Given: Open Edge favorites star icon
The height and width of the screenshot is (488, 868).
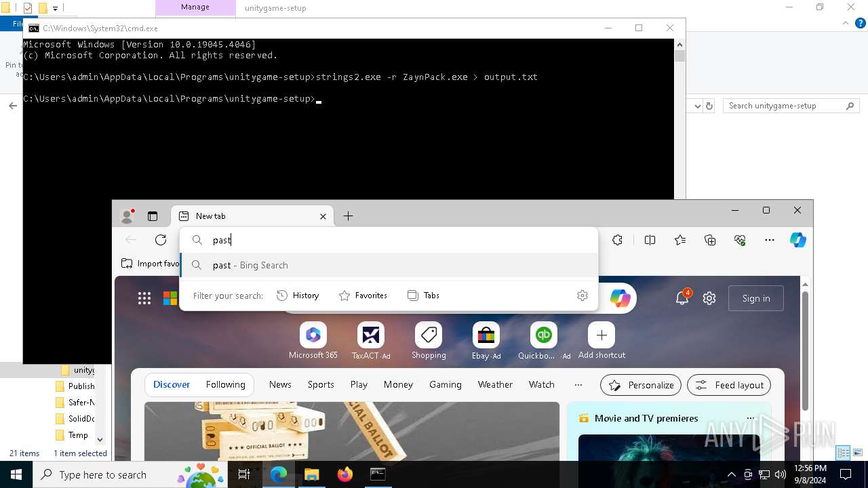Looking at the screenshot, I should click(680, 240).
